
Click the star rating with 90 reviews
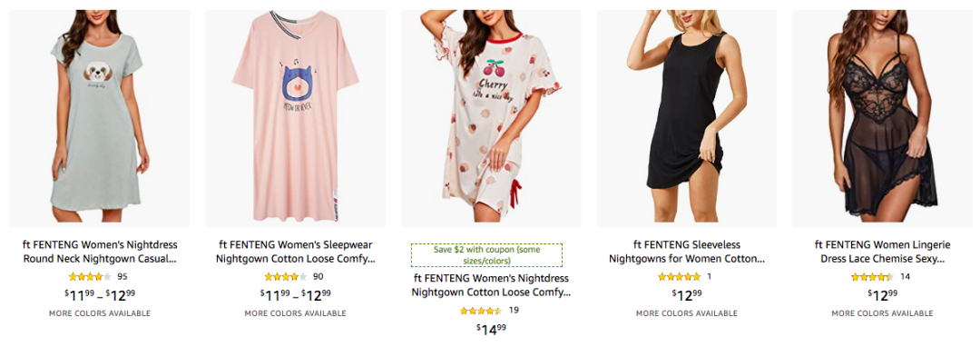(286, 276)
